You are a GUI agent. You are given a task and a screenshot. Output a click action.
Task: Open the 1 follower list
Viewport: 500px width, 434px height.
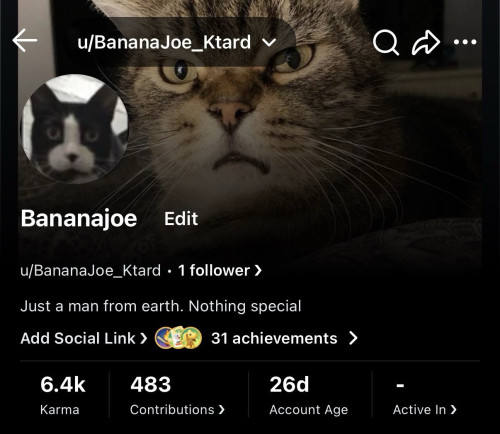(220, 270)
